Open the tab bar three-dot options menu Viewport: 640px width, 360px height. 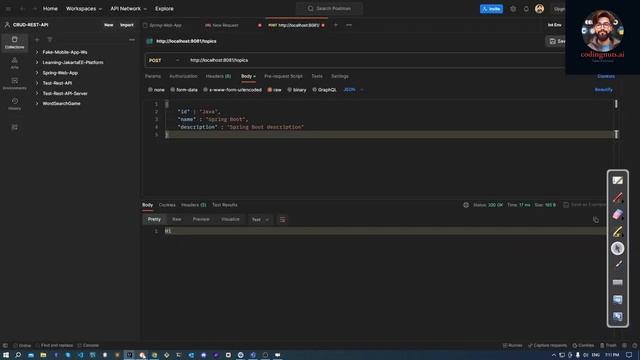coord(349,25)
